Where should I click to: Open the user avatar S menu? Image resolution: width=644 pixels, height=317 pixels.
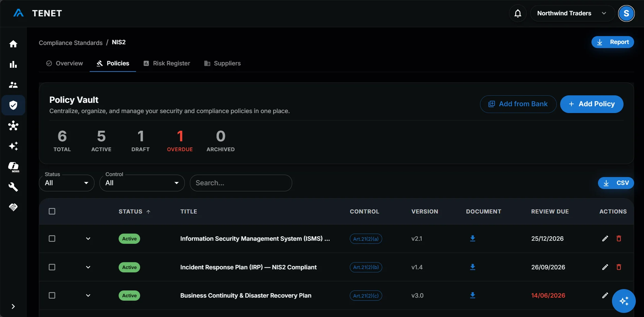[x=626, y=13]
